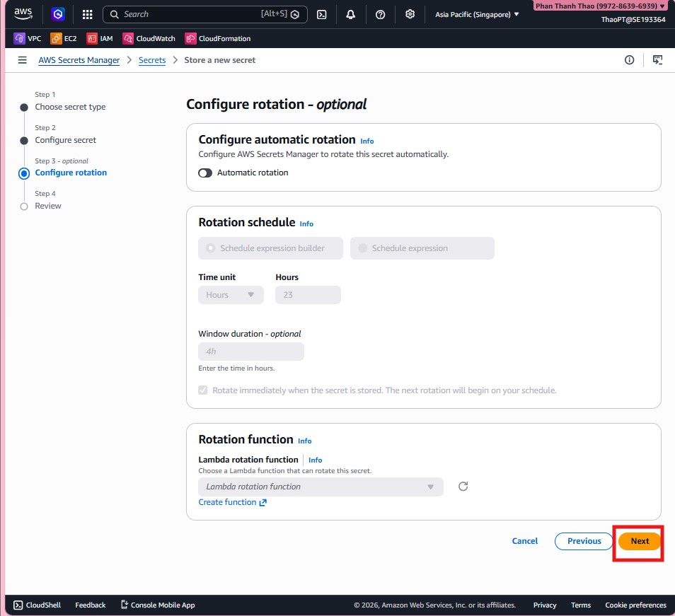The image size is (675, 616).
Task: Open the side navigation hamburger menu
Action: pos(23,60)
